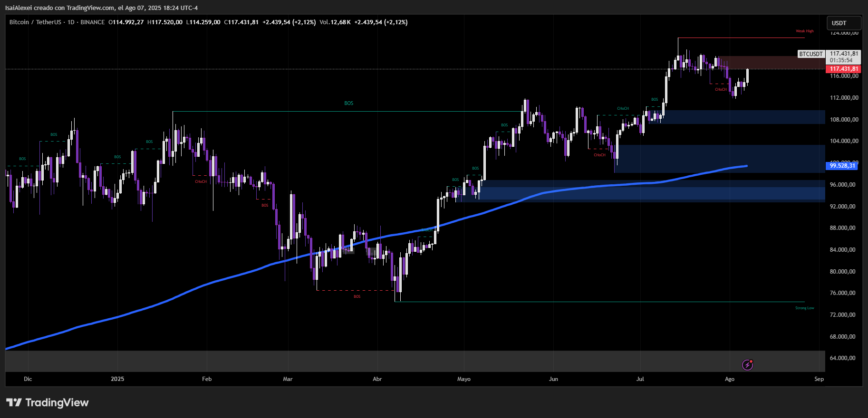Select the blue 99.528,31 moving average label
This screenshot has height=418, width=868.
[842, 166]
